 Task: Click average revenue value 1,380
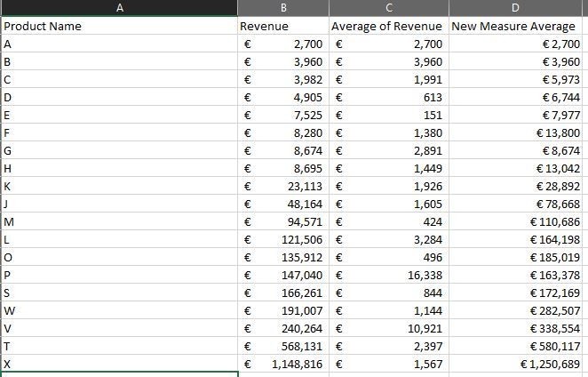click(389, 132)
